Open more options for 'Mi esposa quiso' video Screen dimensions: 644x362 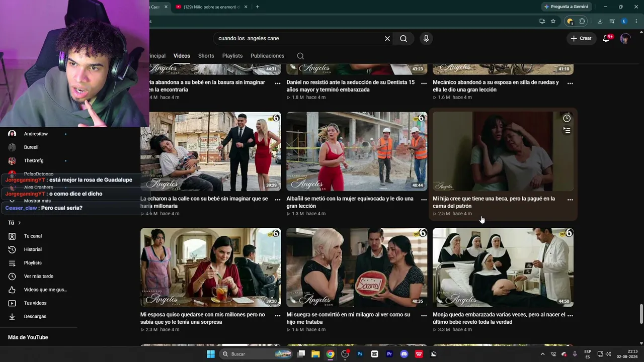pos(278,315)
